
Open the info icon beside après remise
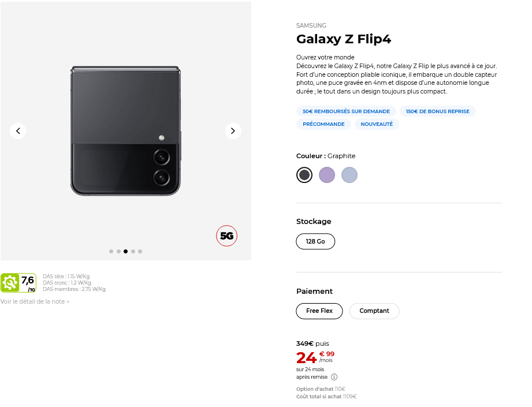[x=334, y=377]
